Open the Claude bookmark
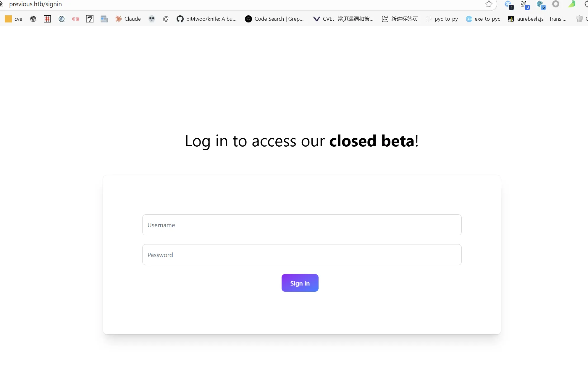Viewport: 588px width, 368px height. [128, 19]
